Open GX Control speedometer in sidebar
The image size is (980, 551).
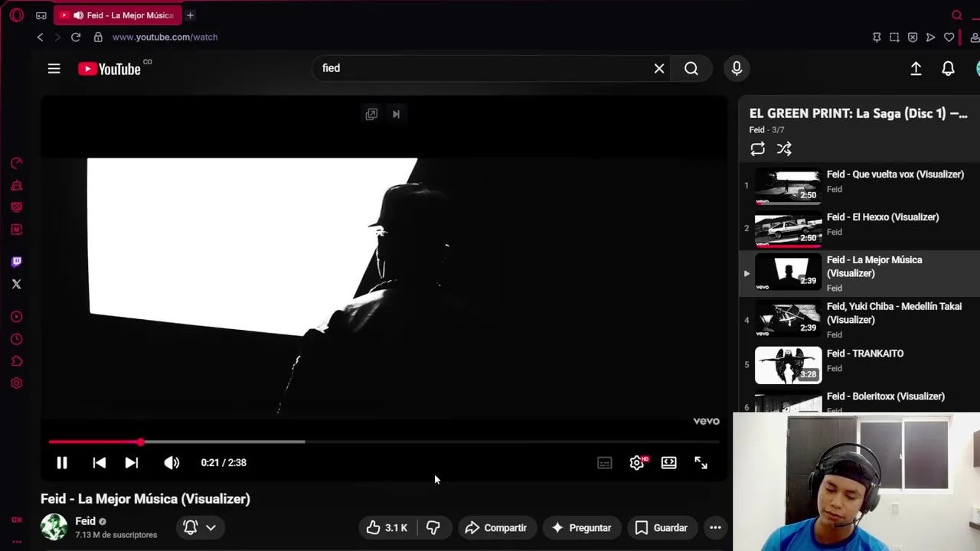[x=17, y=163]
